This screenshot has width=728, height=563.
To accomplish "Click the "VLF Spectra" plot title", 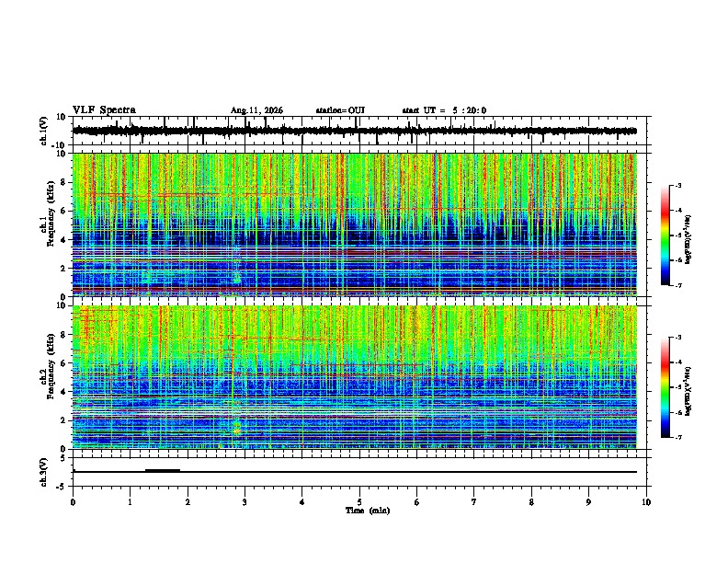I will pyautogui.click(x=104, y=110).
